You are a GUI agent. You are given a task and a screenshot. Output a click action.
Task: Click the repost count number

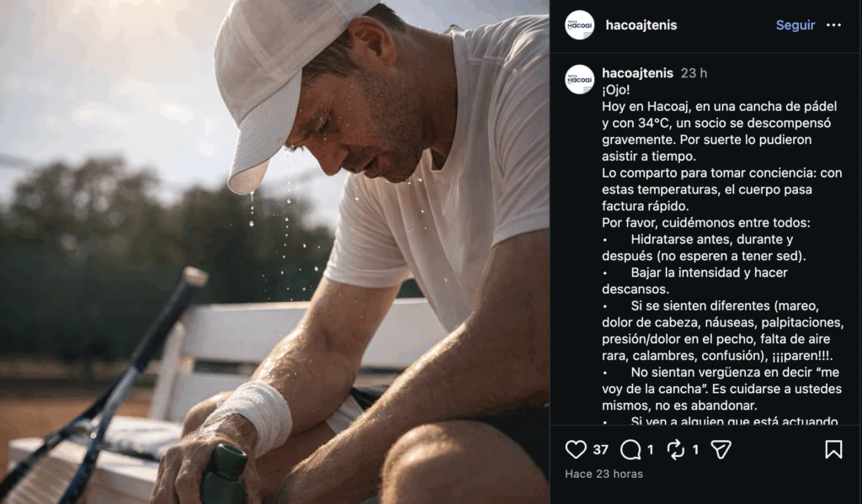click(x=695, y=450)
